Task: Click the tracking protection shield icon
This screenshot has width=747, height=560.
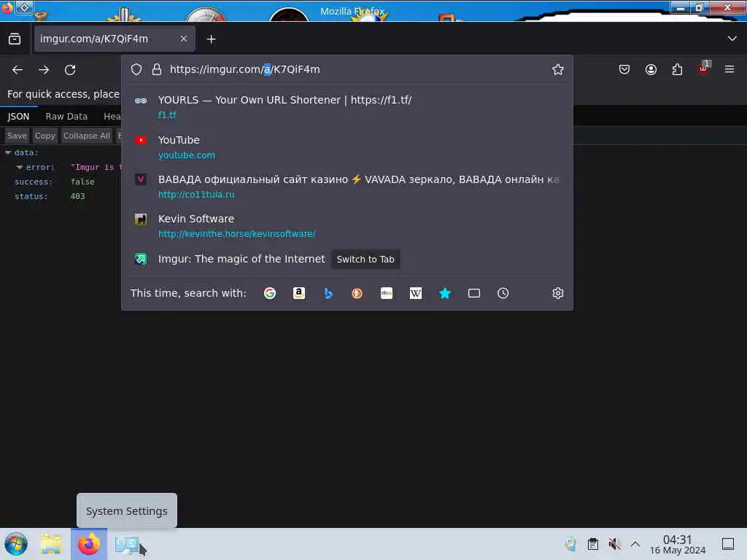Action: [x=136, y=69]
